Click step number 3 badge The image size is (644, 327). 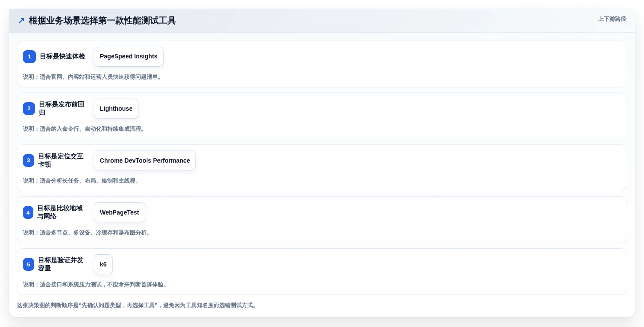[29, 160]
